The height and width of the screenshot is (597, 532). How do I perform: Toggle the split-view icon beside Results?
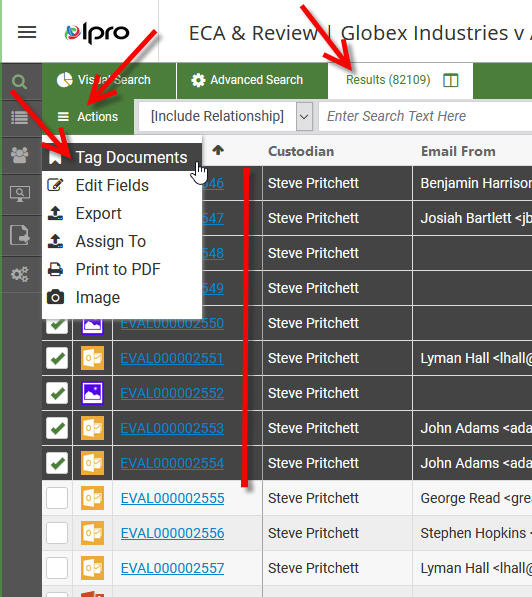click(x=451, y=80)
